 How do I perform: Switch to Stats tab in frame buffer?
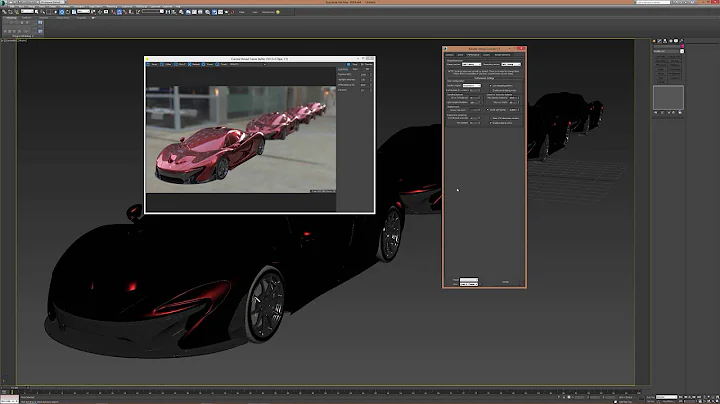[x=355, y=69]
